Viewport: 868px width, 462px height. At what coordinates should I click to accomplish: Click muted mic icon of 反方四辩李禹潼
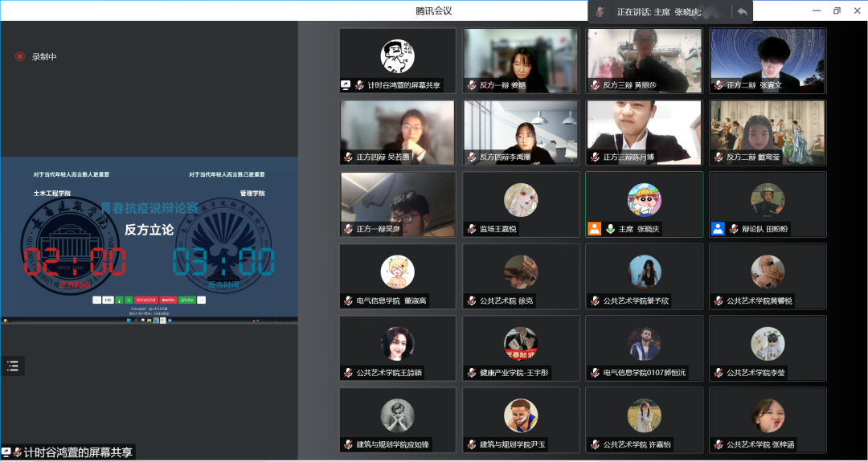472,157
